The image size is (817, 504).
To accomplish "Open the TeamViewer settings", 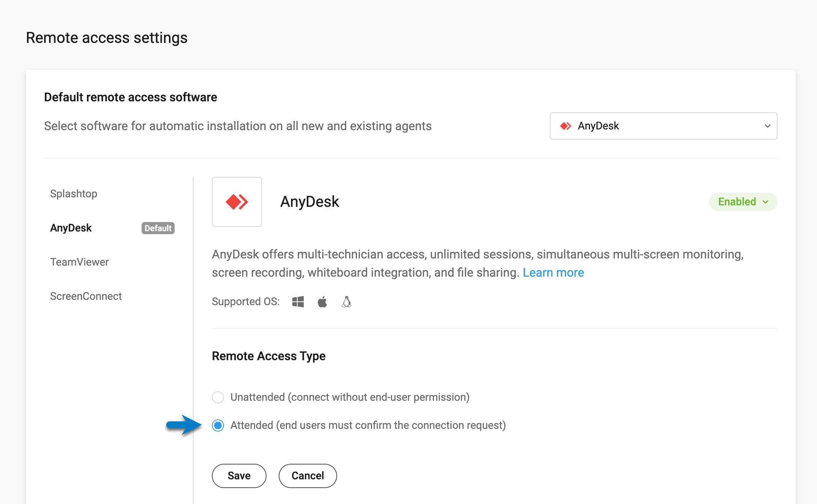I will (x=79, y=261).
